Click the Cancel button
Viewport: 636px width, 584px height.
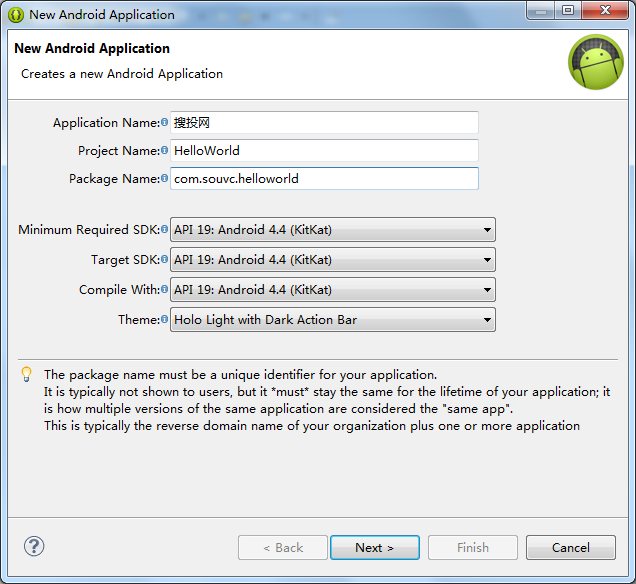point(571,548)
